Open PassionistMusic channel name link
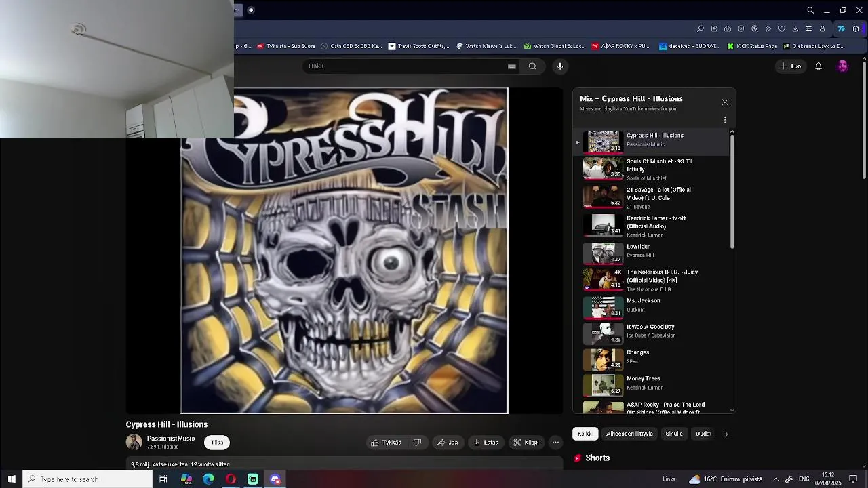The height and width of the screenshot is (488, 868). (x=171, y=439)
